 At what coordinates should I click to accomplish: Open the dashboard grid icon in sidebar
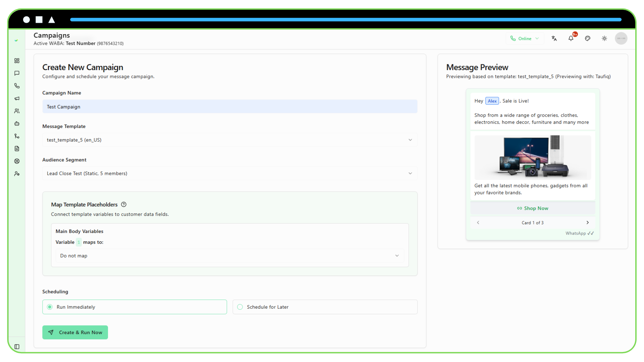[x=17, y=61]
